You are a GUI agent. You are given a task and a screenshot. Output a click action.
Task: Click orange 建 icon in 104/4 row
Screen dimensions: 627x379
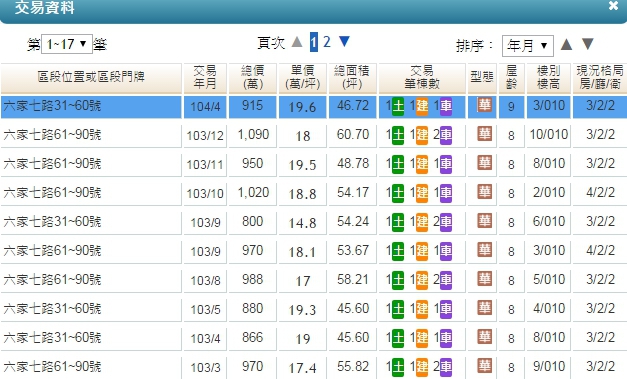tap(422, 107)
